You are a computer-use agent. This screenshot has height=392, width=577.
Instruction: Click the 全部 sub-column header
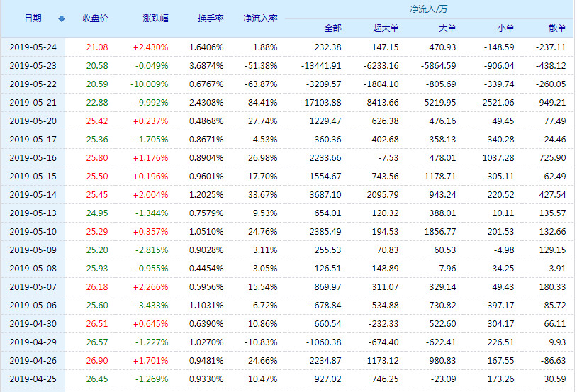point(332,28)
